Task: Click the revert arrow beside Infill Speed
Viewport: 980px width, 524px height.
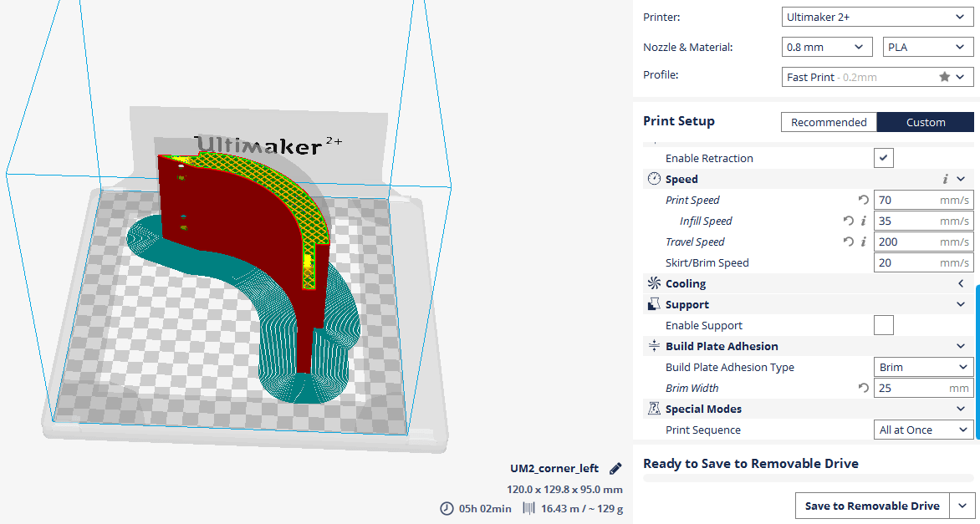Action: pyautogui.click(x=849, y=221)
